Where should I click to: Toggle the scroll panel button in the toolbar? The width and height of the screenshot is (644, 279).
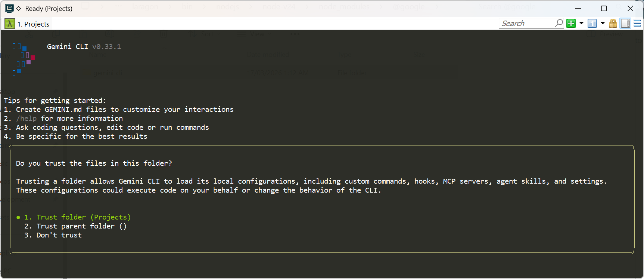pyautogui.click(x=625, y=24)
